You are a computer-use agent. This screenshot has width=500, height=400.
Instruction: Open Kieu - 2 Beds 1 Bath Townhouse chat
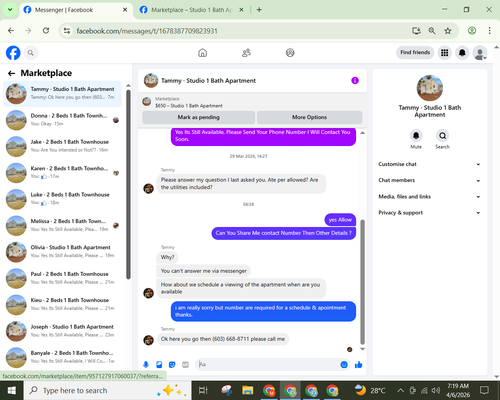[62, 305]
